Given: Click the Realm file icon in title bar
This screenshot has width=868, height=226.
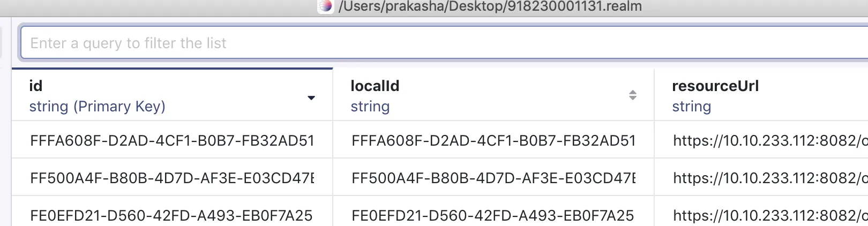Looking at the screenshot, I should click(x=325, y=6).
